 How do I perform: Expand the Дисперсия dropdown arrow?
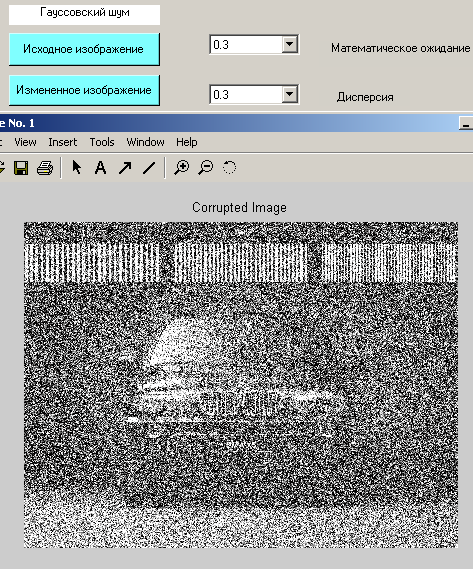290,94
